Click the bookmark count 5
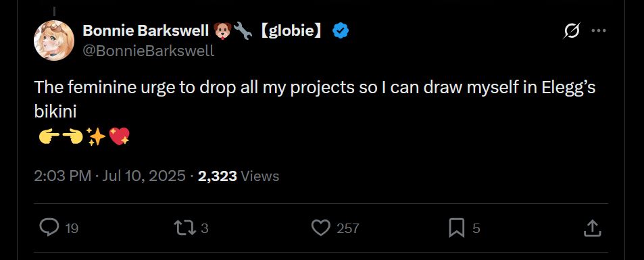Screen dimensions: 644x260 (476, 228)
